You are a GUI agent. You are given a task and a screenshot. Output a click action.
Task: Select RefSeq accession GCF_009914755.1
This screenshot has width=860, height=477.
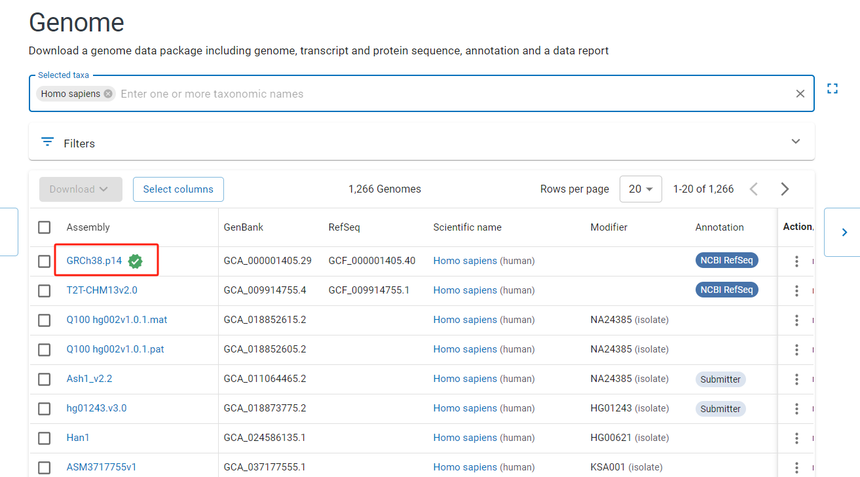(x=369, y=290)
